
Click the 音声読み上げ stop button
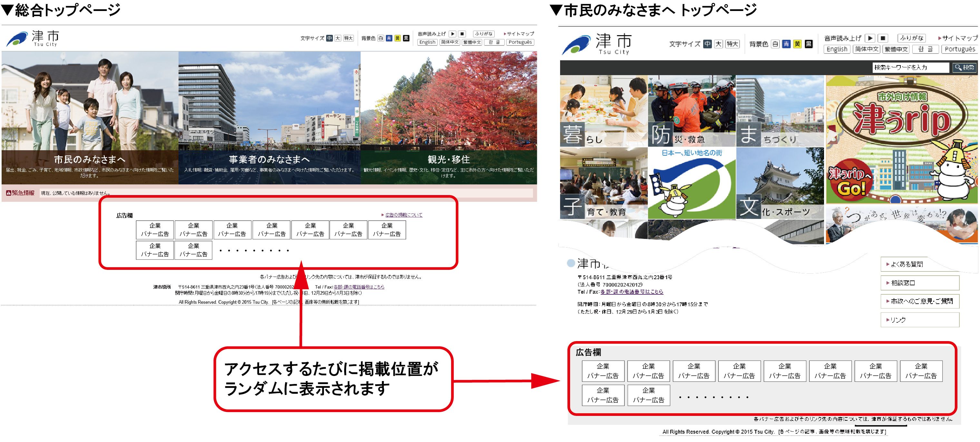[470, 32]
